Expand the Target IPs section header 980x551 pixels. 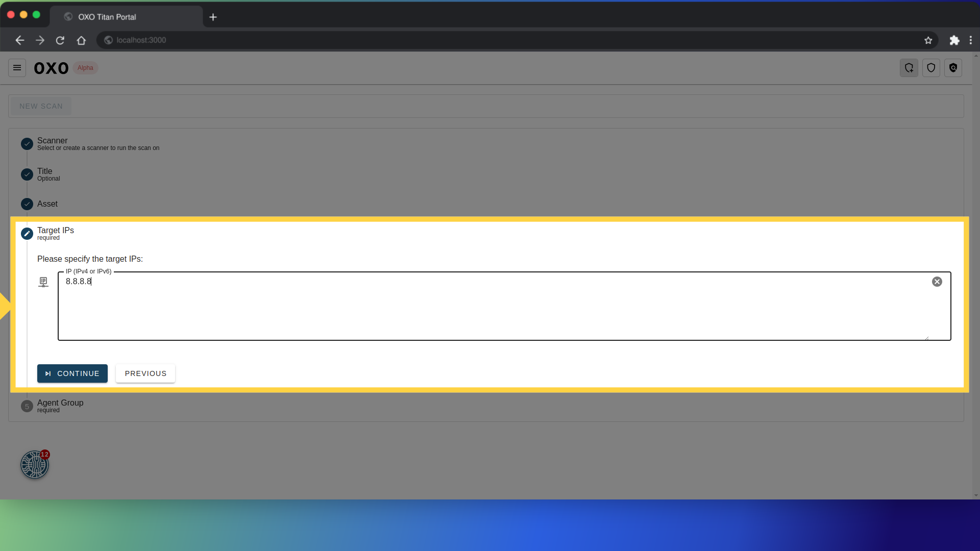[55, 233]
